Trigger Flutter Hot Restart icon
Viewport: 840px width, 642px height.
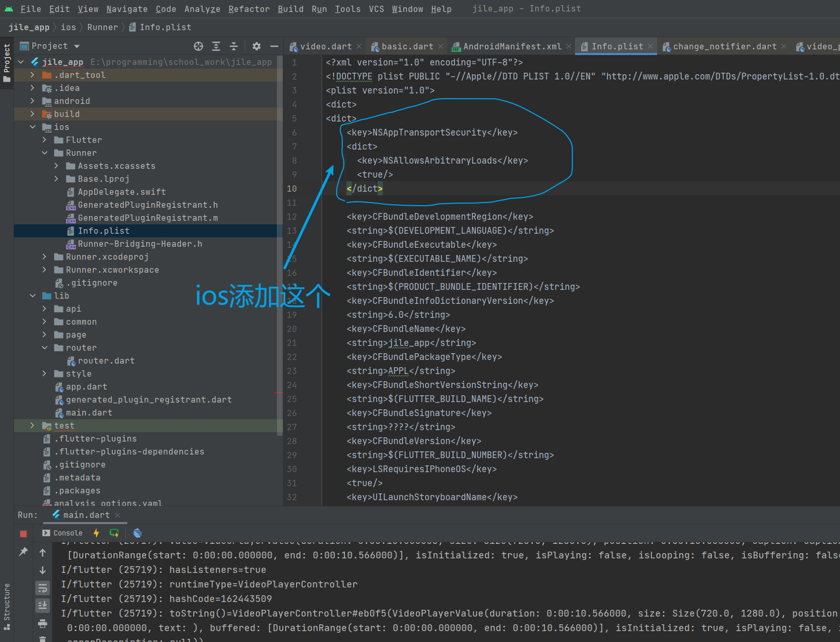tap(114, 533)
